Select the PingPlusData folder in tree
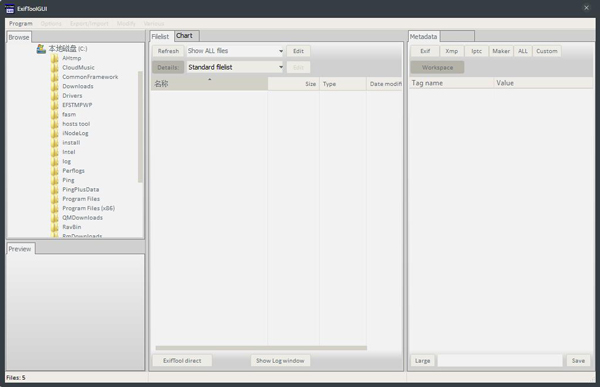This screenshot has height=387, width=600. [x=81, y=189]
